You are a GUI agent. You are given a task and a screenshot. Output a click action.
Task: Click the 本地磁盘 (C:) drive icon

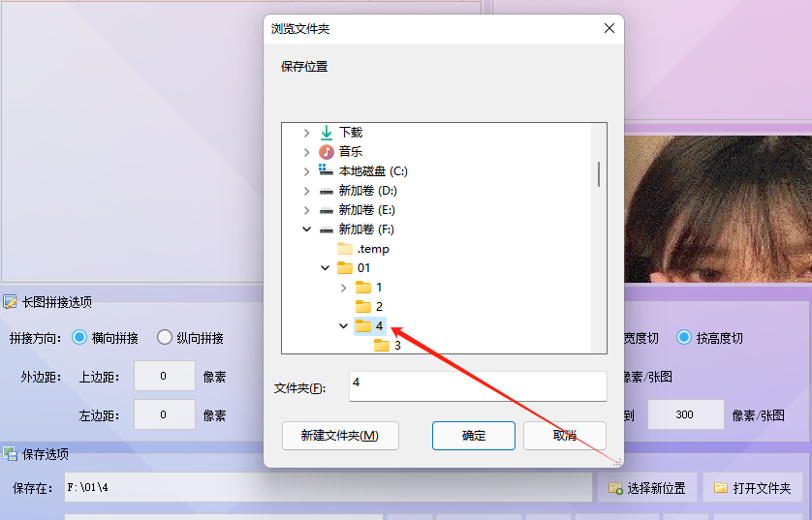[327, 170]
